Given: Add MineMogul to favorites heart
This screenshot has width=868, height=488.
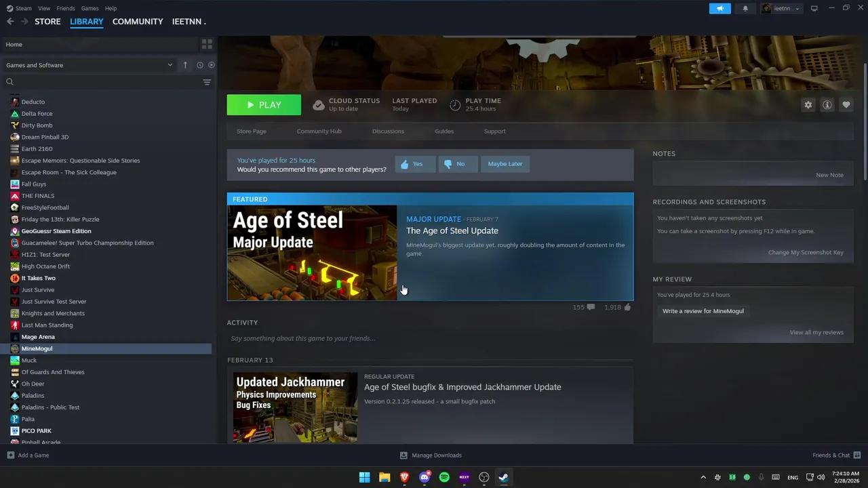Looking at the screenshot, I should click(846, 105).
